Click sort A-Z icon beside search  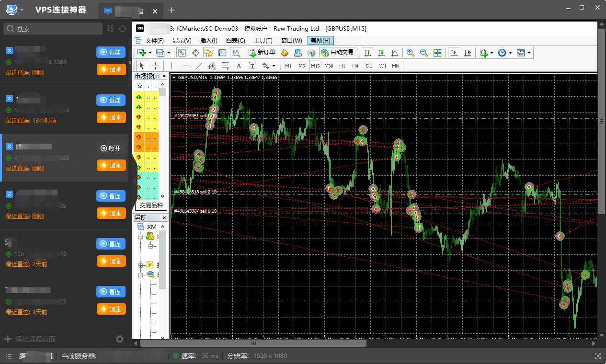pyautogui.click(x=111, y=29)
